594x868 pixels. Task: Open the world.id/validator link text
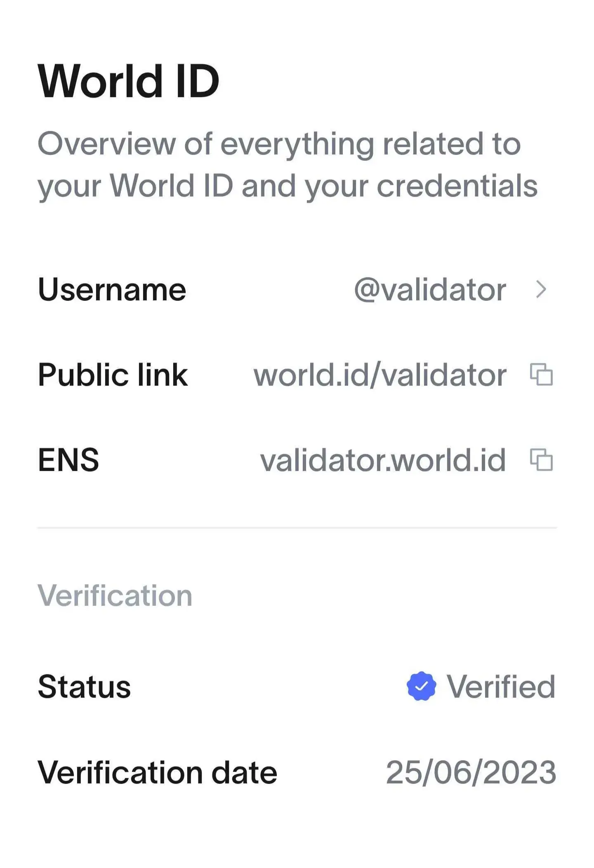(x=380, y=375)
